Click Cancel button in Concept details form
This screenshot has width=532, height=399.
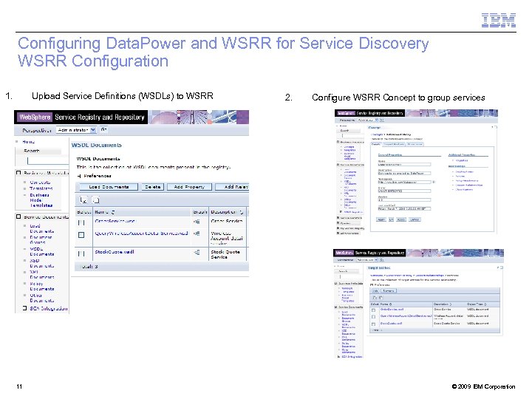coord(415,219)
